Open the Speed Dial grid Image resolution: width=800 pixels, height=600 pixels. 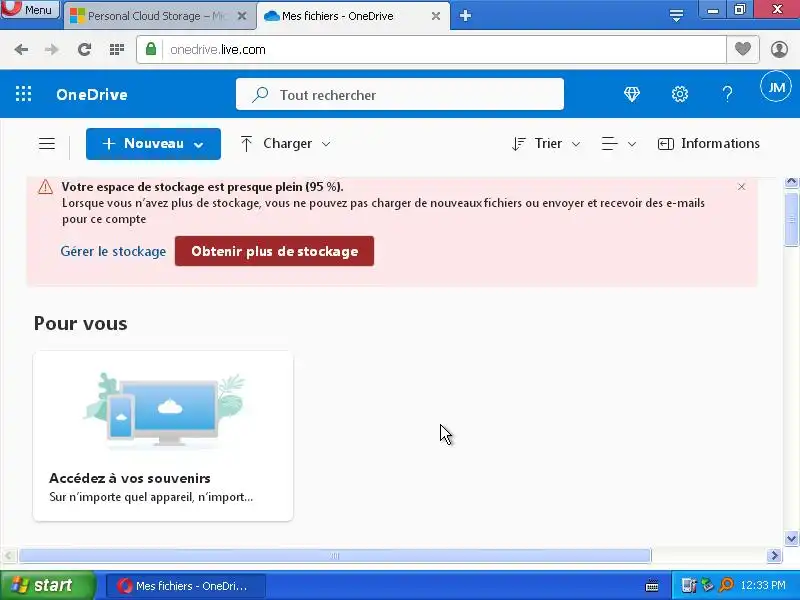click(x=117, y=49)
